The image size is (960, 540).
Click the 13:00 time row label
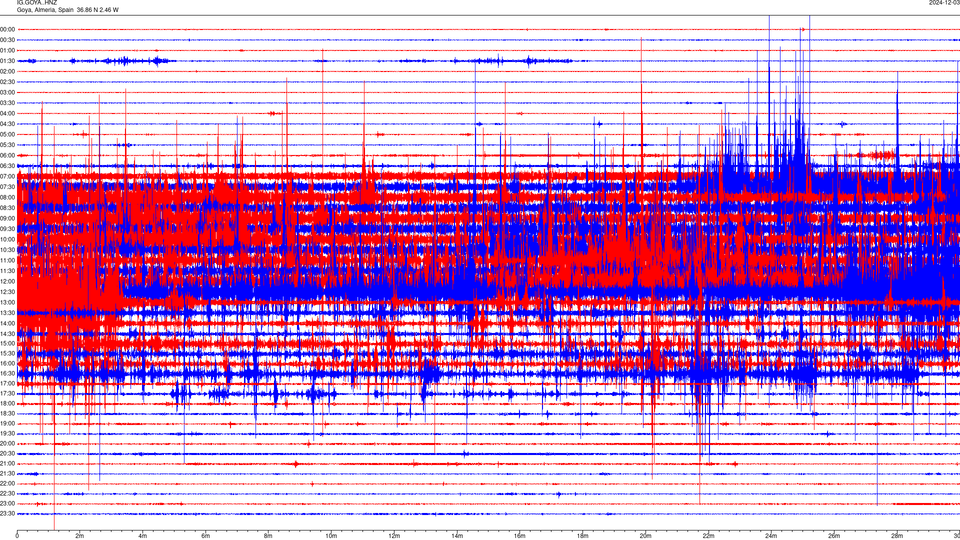coord(8,302)
